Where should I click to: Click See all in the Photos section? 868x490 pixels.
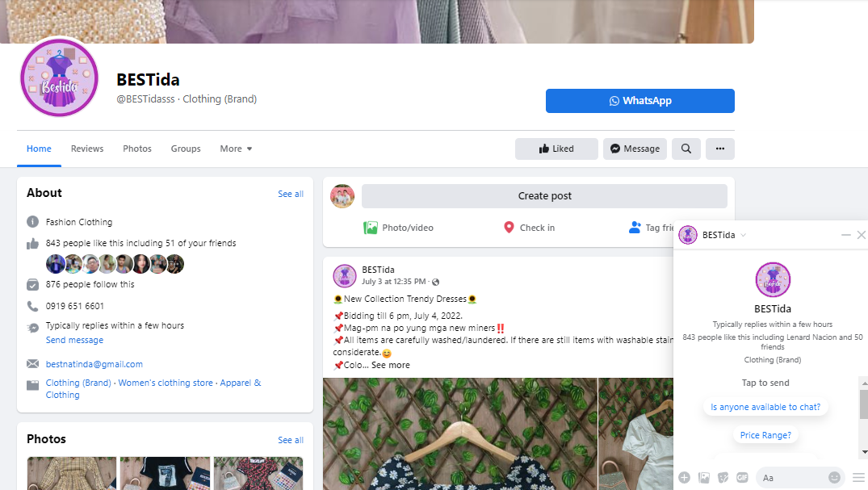(x=291, y=440)
